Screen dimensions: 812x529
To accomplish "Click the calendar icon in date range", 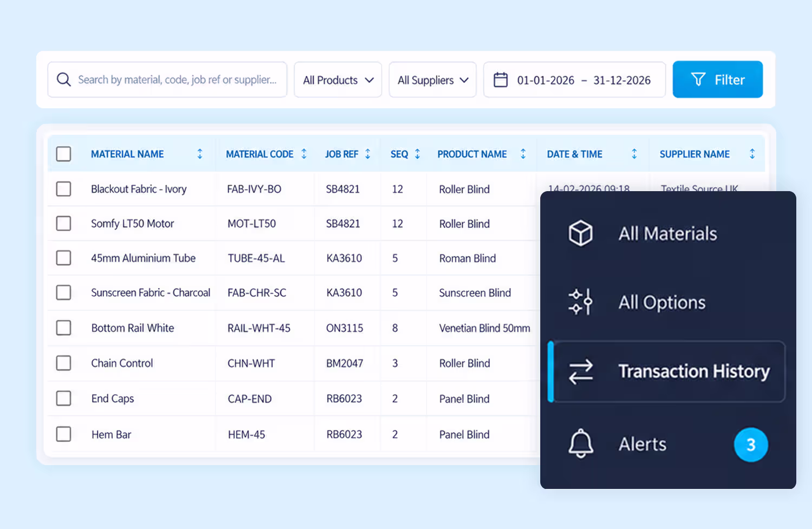I will [x=501, y=80].
